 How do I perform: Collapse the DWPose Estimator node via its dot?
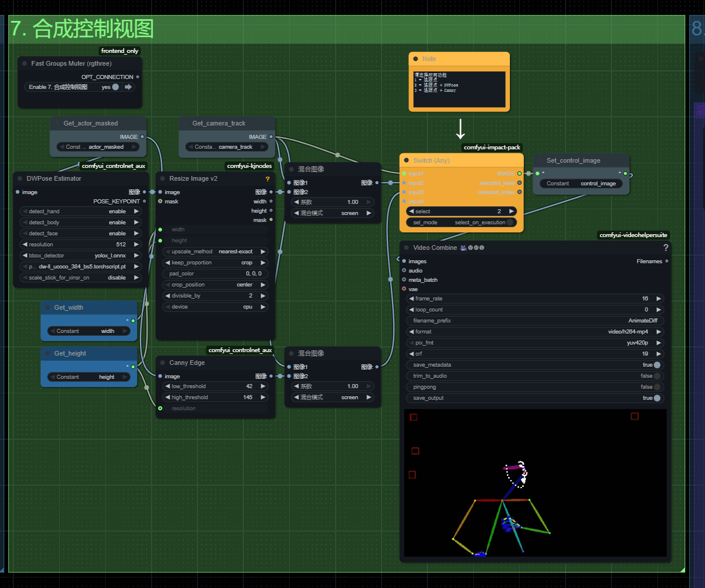(x=19, y=179)
